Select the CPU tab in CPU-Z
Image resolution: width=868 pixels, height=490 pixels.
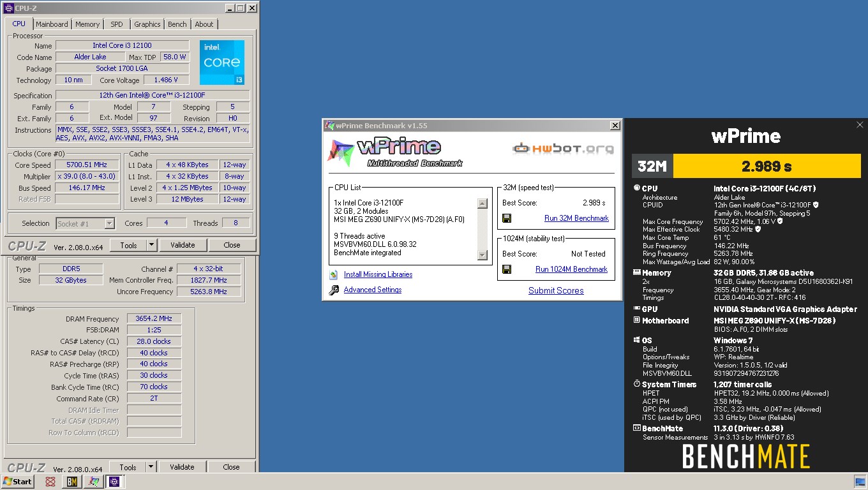coord(19,24)
